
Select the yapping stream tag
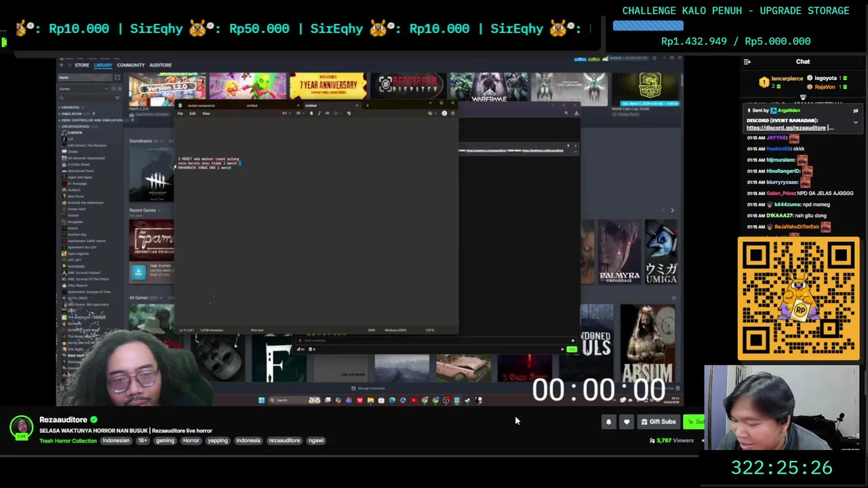pos(218,441)
